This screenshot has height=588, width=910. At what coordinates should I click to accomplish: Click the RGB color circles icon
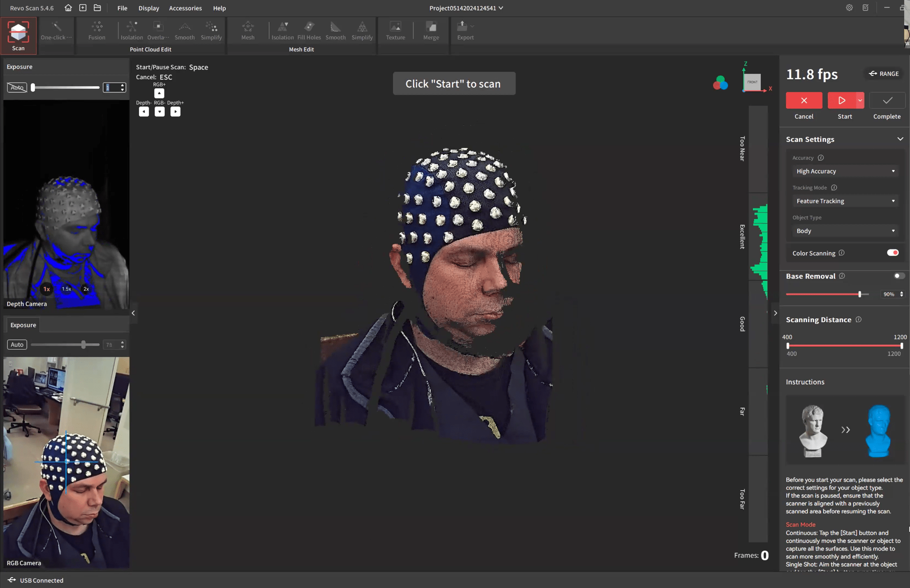[x=720, y=83]
